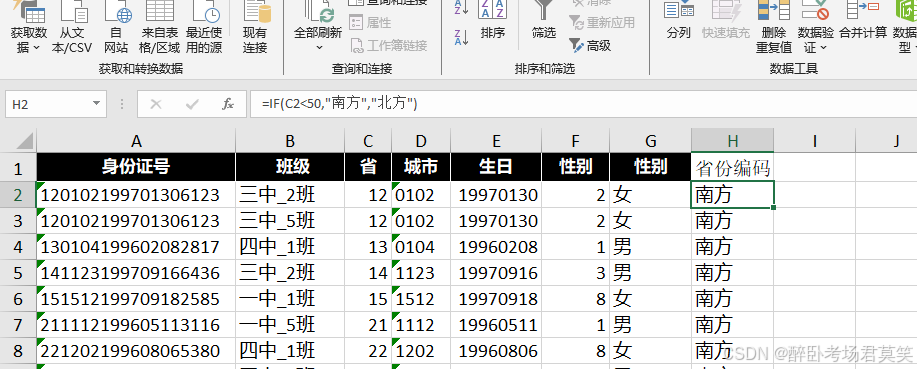The height and width of the screenshot is (369, 917).
Task: Select row 7 header
Action: pos(18,325)
